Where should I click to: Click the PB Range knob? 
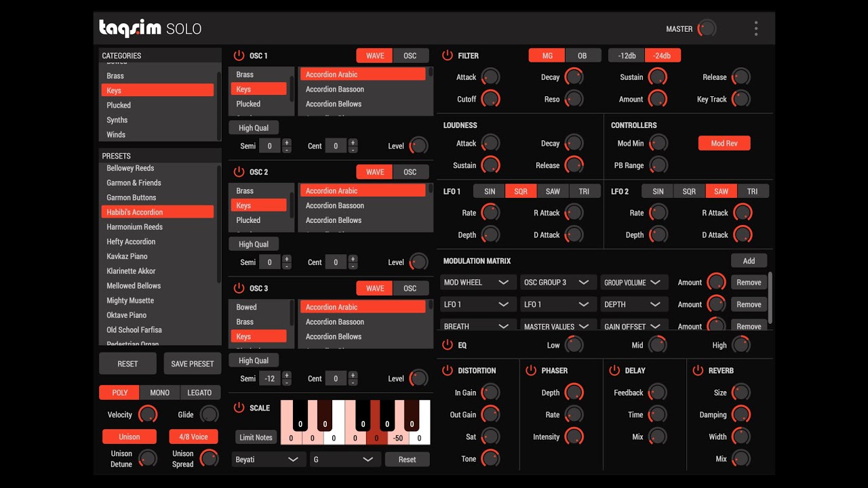(658, 165)
